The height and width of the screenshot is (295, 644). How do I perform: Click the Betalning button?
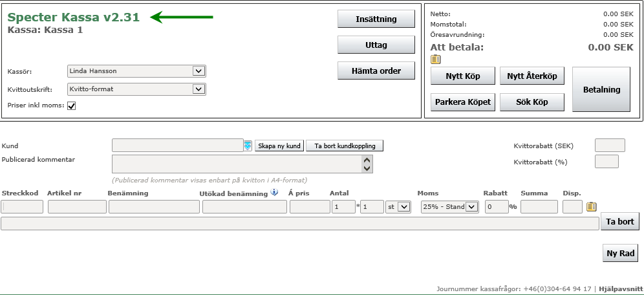coord(601,90)
